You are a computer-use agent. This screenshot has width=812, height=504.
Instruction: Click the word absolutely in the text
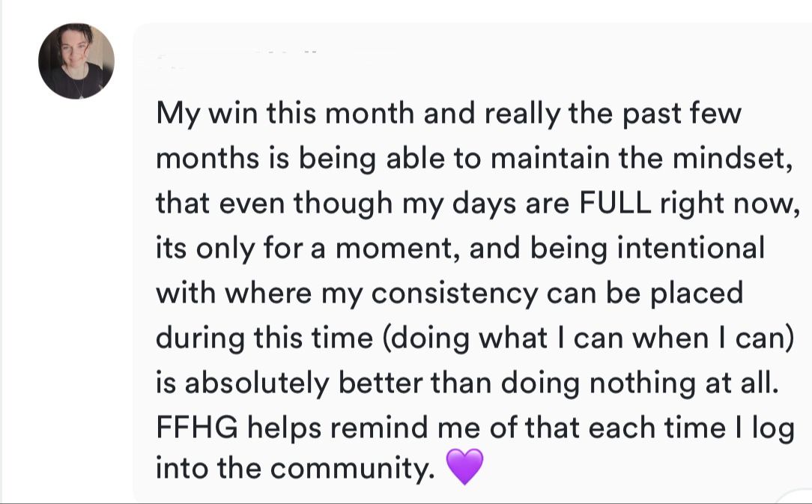tap(256, 384)
